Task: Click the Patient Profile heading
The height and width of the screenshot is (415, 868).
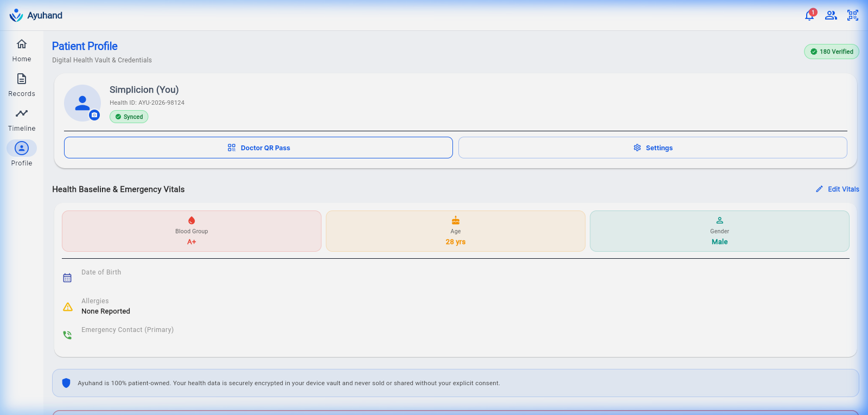Action: pyautogui.click(x=85, y=46)
